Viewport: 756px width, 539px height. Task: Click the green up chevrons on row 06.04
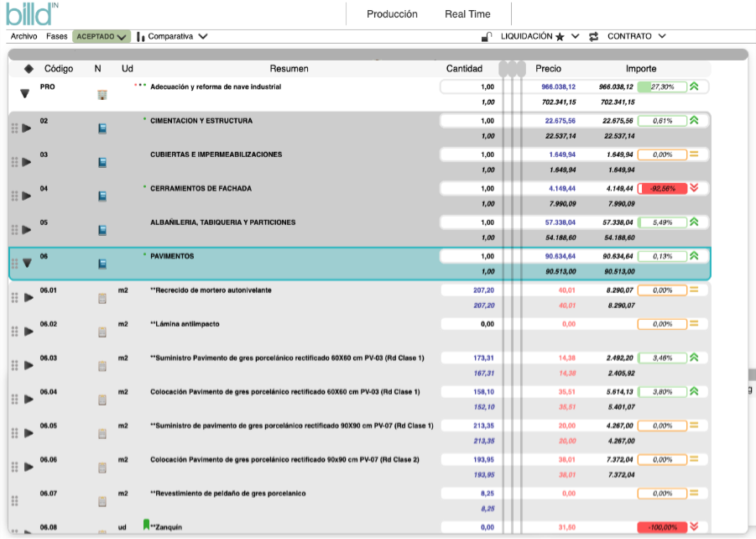click(x=694, y=391)
